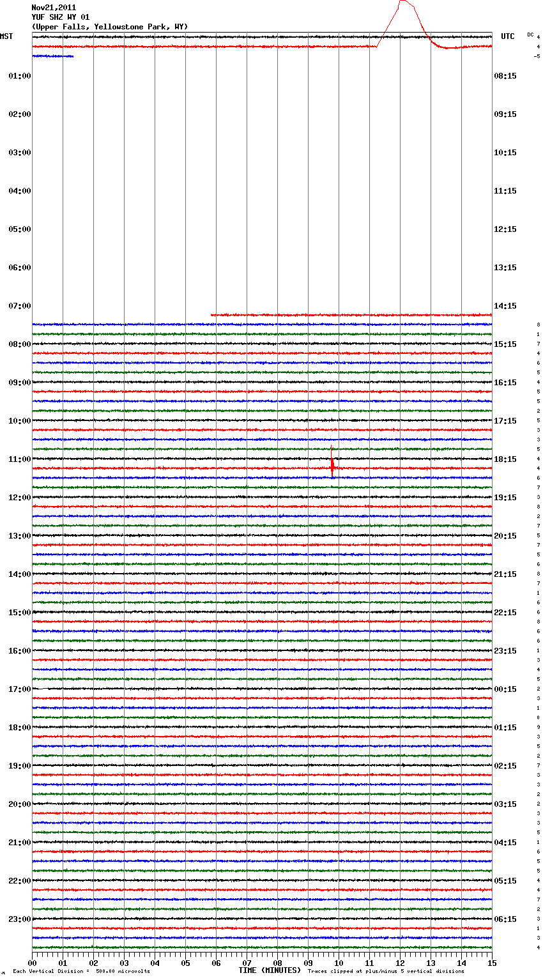Image resolution: width=543 pixels, height=980 pixels.
Task: Select the 12:00 MST time label
Action: pos(20,498)
